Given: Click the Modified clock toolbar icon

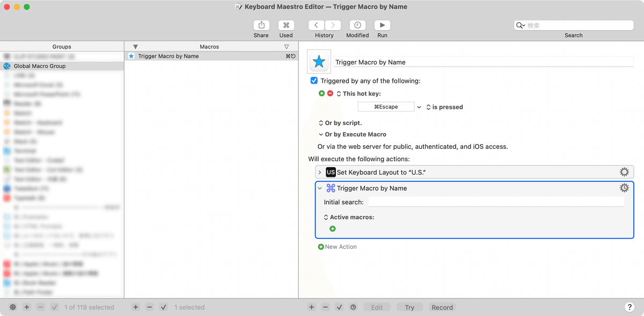Looking at the screenshot, I should (x=357, y=25).
